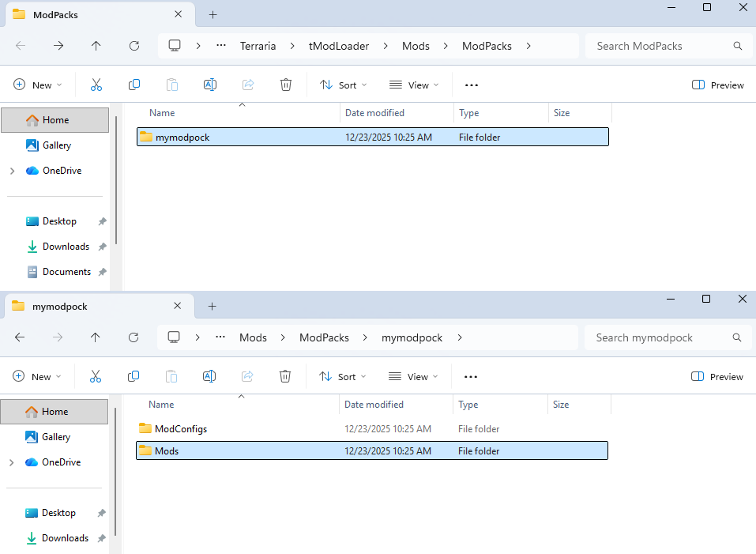Toggle Preview pane in the ModPacks window
Image resolution: width=756 pixels, height=554 pixels.
point(717,85)
